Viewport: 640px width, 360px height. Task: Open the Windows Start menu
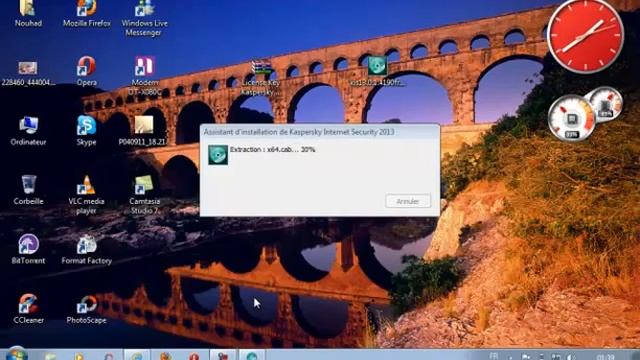pos(16,354)
